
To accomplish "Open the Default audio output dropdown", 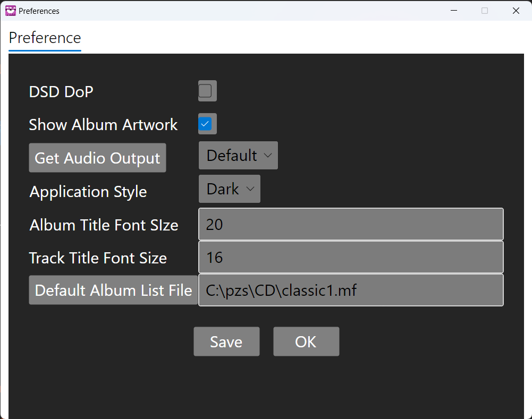I will (238, 156).
